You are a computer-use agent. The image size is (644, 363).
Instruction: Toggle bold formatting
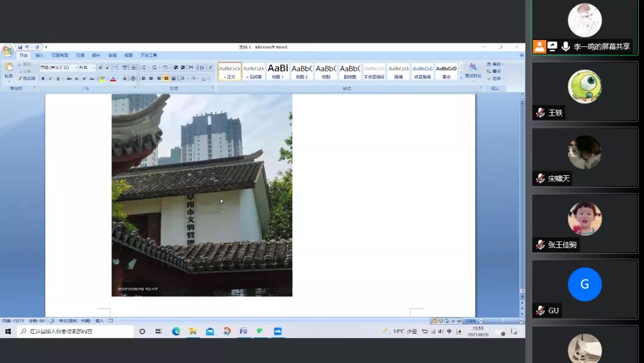pyautogui.click(x=43, y=79)
